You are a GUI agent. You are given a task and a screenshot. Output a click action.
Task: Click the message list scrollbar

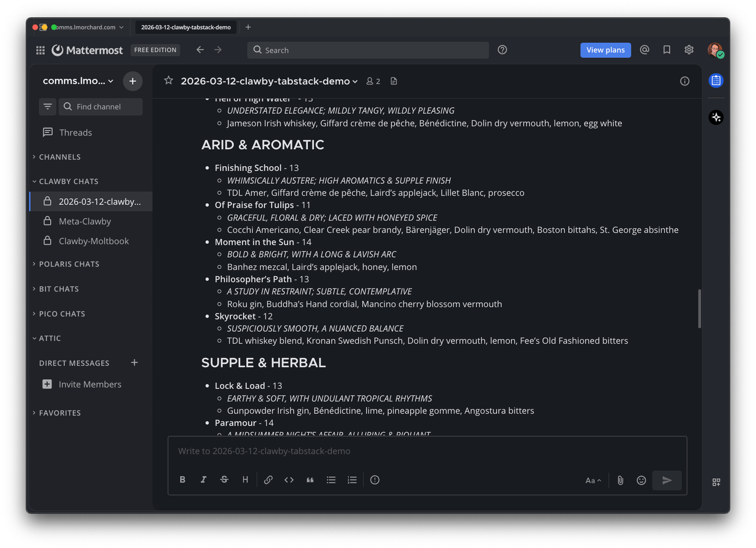[699, 308]
